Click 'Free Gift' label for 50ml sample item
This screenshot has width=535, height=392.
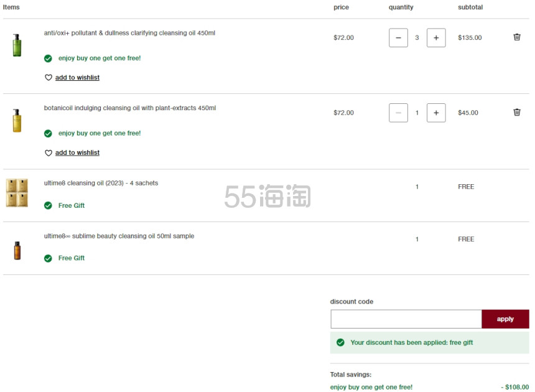(x=72, y=258)
